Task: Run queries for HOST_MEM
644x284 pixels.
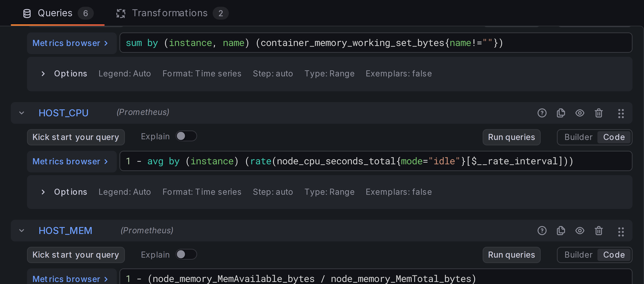Action: pyautogui.click(x=512, y=255)
